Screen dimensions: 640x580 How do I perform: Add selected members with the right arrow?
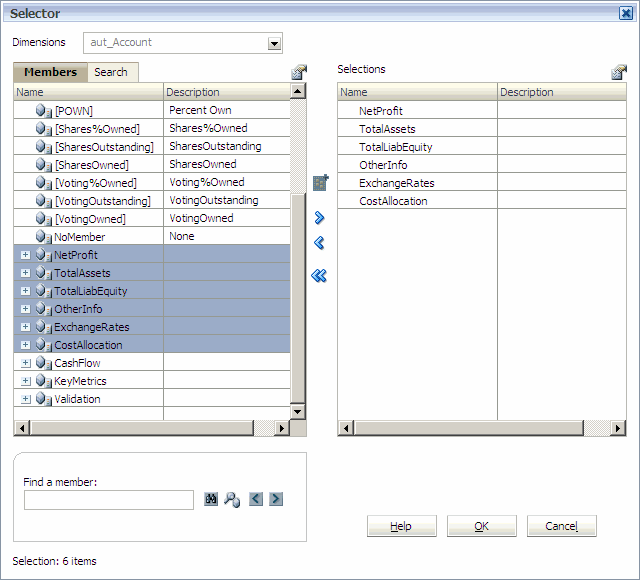(x=319, y=218)
